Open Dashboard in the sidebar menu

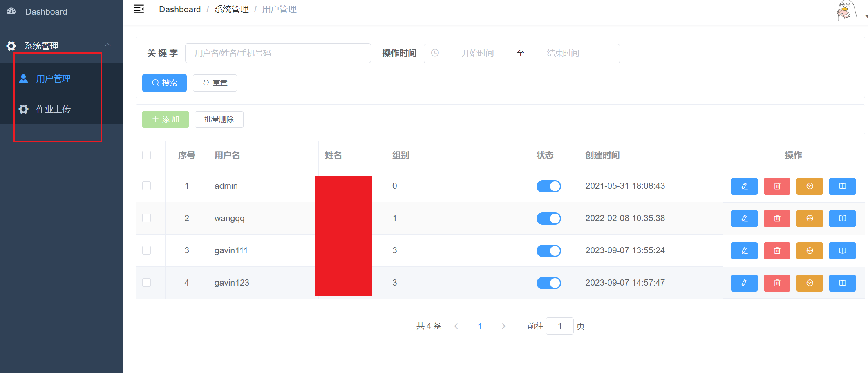(46, 12)
